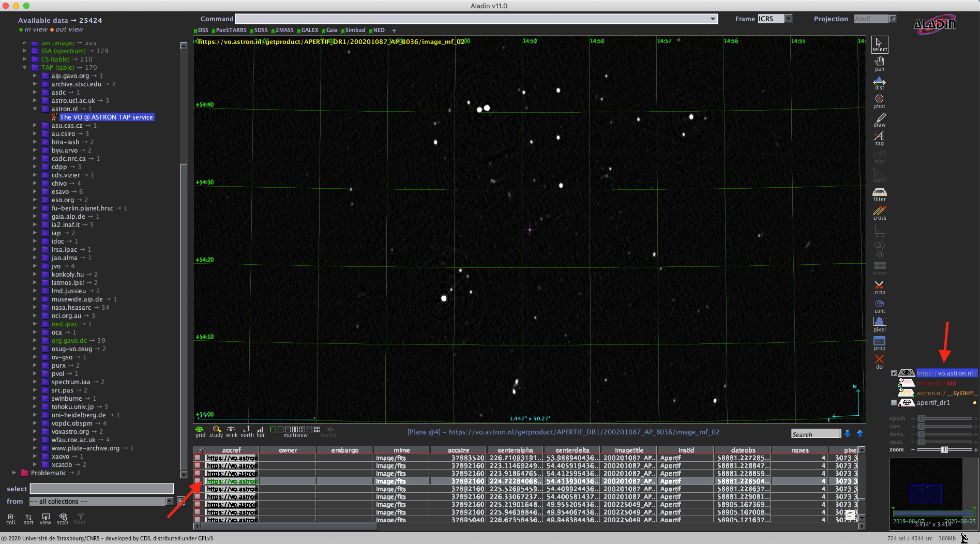Screen dimensions: 980x544
Task: Click the scan icon below data tree
Action: pyautogui.click(x=63, y=519)
